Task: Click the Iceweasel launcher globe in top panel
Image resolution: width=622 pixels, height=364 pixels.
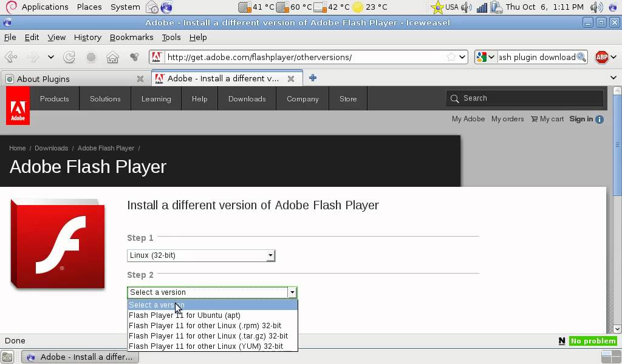Action: pyautogui.click(x=166, y=7)
